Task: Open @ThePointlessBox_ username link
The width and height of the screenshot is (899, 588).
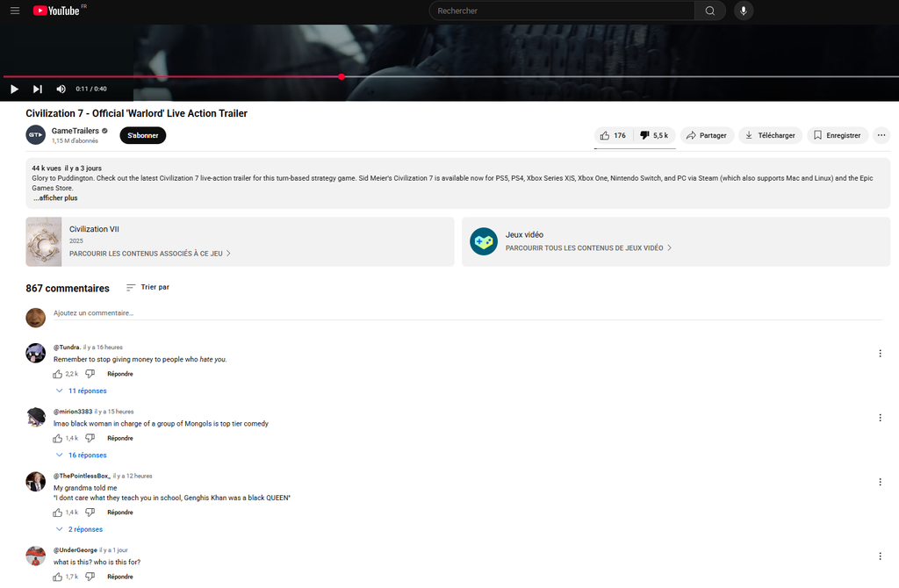Action: pyautogui.click(x=82, y=476)
